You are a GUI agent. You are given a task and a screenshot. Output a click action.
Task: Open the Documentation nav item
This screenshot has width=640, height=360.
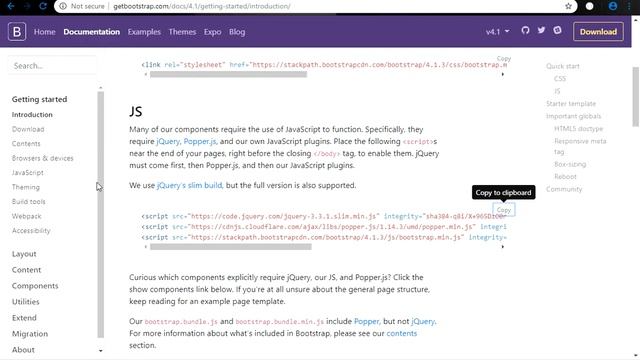click(91, 32)
